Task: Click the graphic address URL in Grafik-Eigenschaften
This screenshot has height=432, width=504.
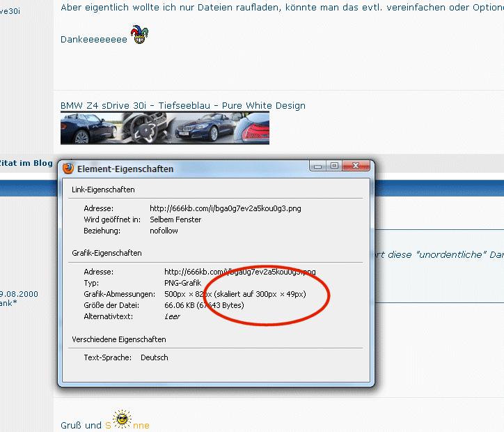Action: pyautogui.click(x=239, y=272)
